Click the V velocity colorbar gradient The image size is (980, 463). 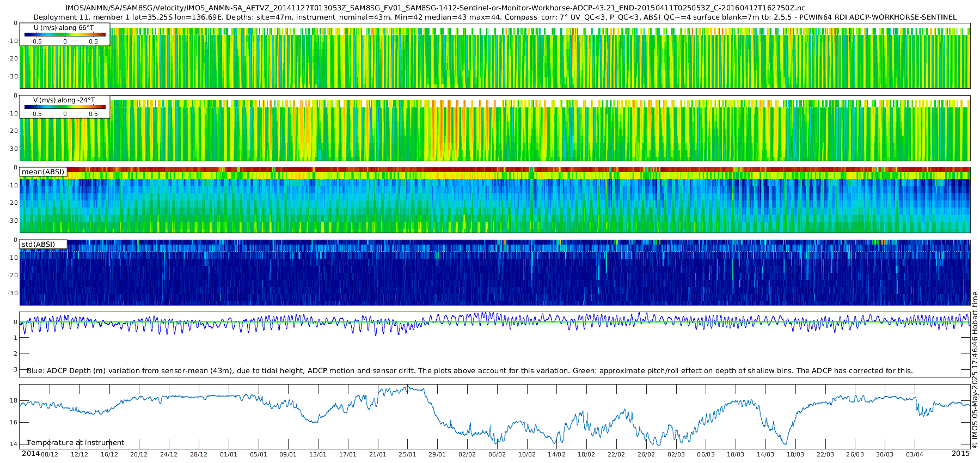click(x=65, y=107)
